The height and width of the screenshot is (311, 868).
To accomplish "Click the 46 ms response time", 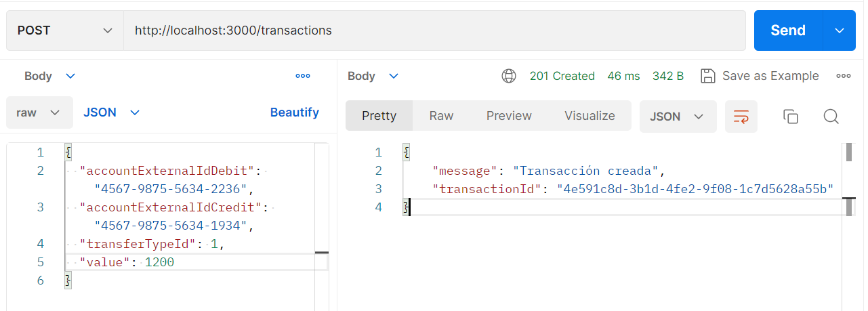I will click(623, 76).
